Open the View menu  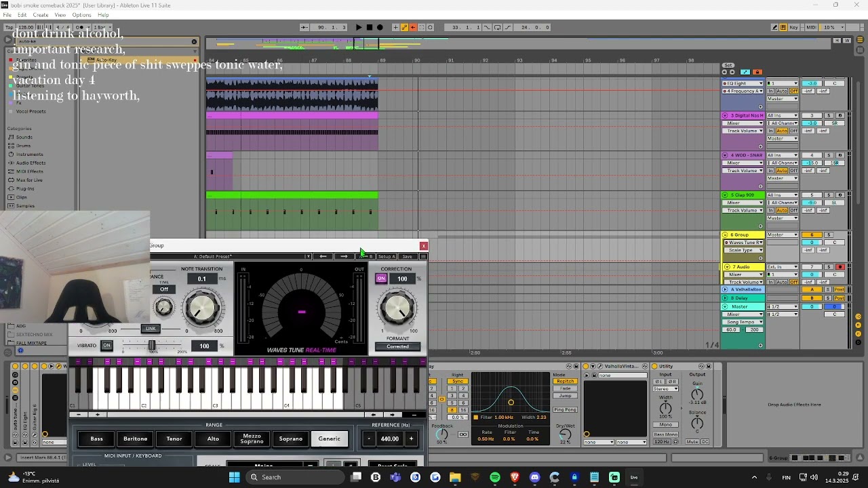pyautogui.click(x=60, y=15)
